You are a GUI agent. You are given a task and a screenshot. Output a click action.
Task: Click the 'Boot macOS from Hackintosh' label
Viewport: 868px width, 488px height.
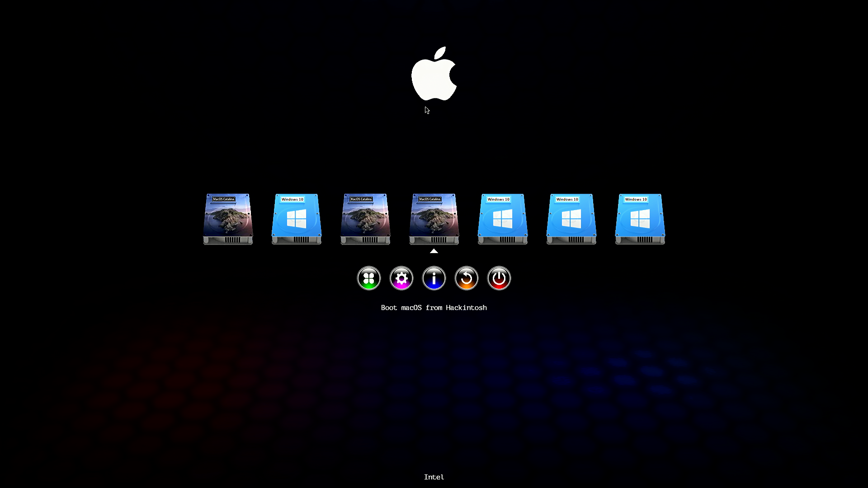coord(434,308)
